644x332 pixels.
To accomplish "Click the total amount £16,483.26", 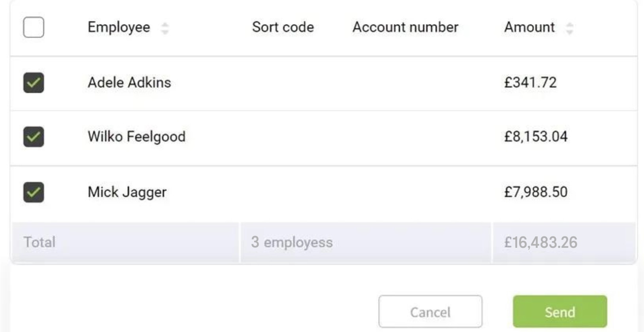I will coord(540,242).
